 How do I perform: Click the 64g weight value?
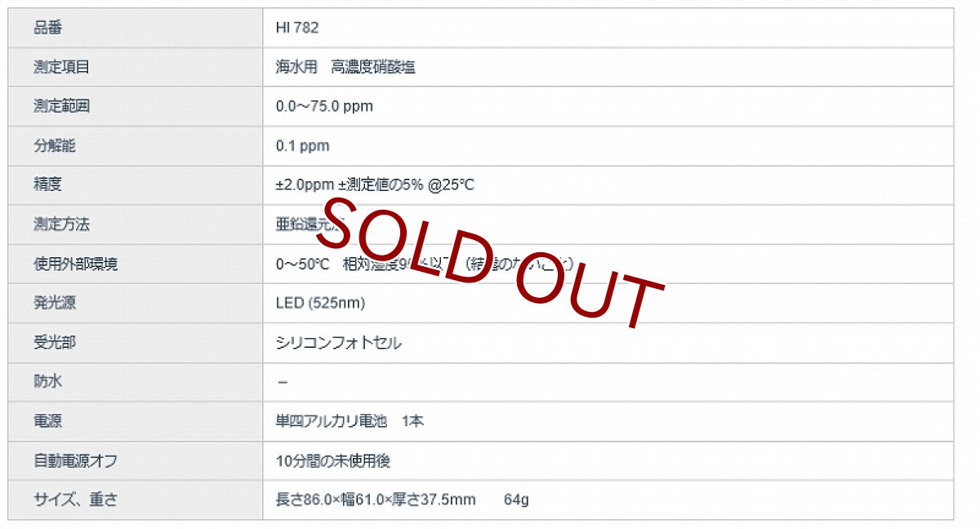pos(516,500)
